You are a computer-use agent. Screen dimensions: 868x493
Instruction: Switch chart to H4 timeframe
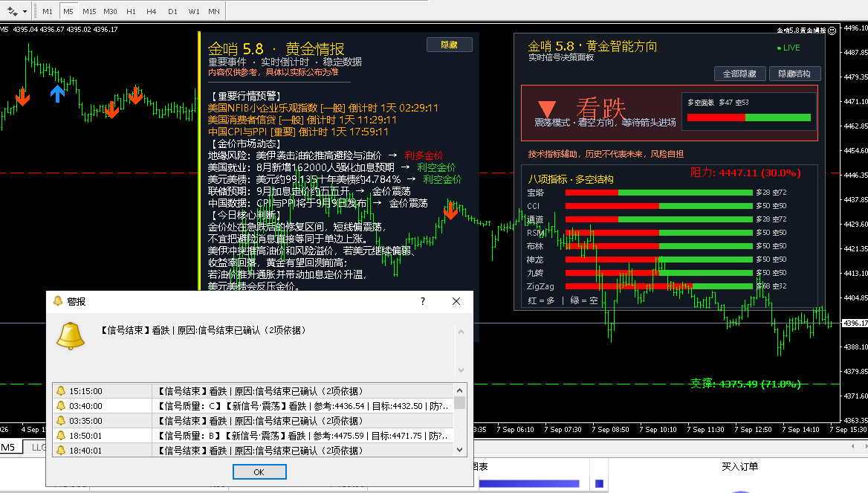point(151,11)
